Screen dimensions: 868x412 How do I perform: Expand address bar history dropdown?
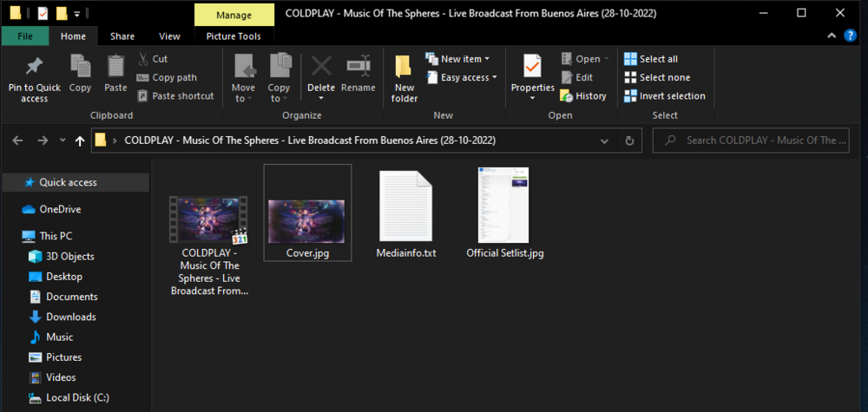(604, 141)
